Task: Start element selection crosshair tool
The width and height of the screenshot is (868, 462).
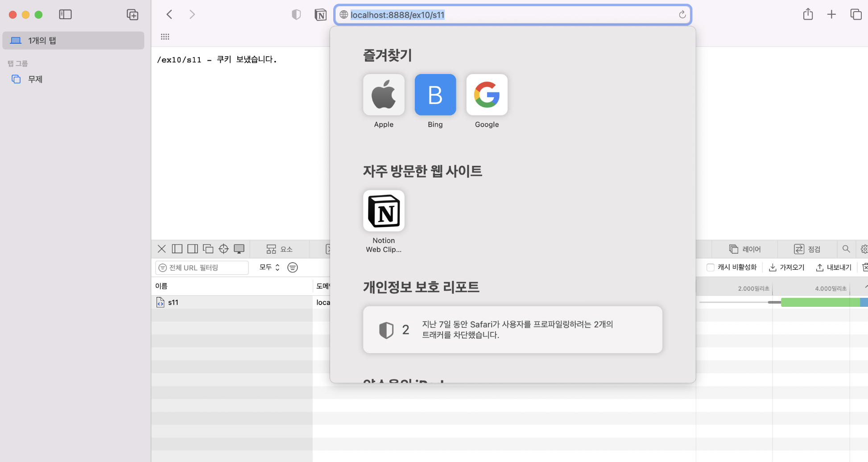Action: [x=223, y=249]
